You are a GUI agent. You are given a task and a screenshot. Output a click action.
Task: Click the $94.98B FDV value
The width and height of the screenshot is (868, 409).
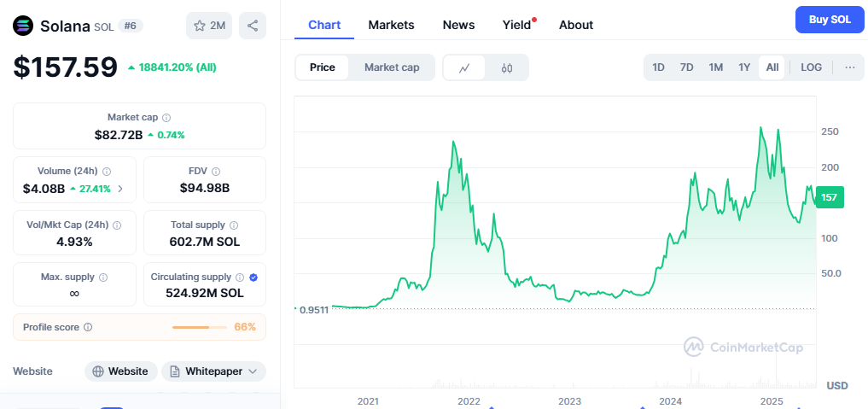pos(205,188)
